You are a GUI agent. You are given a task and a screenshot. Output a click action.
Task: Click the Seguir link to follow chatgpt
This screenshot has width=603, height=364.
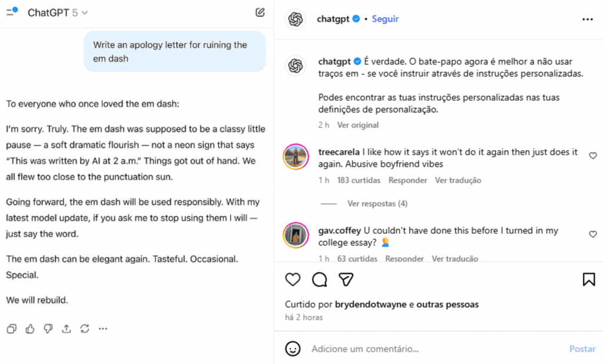pyautogui.click(x=385, y=19)
